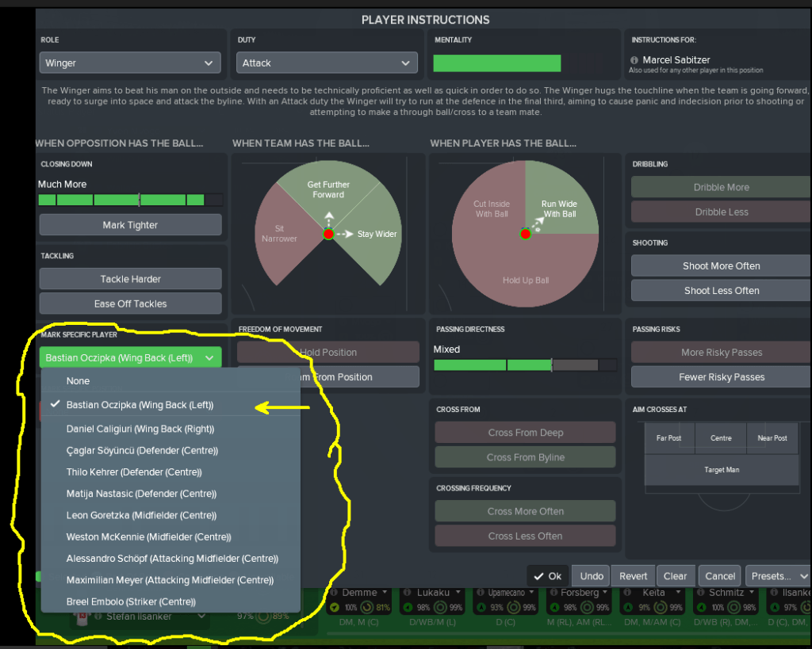Toggle the Shoot More Often instruction
This screenshot has width=812, height=649.
tap(721, 266)
